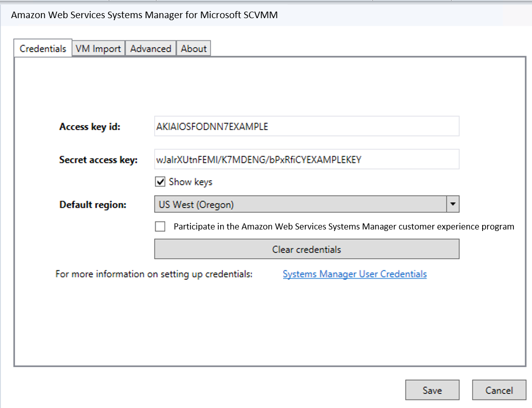View the About tab

click(x=193, y=48)
